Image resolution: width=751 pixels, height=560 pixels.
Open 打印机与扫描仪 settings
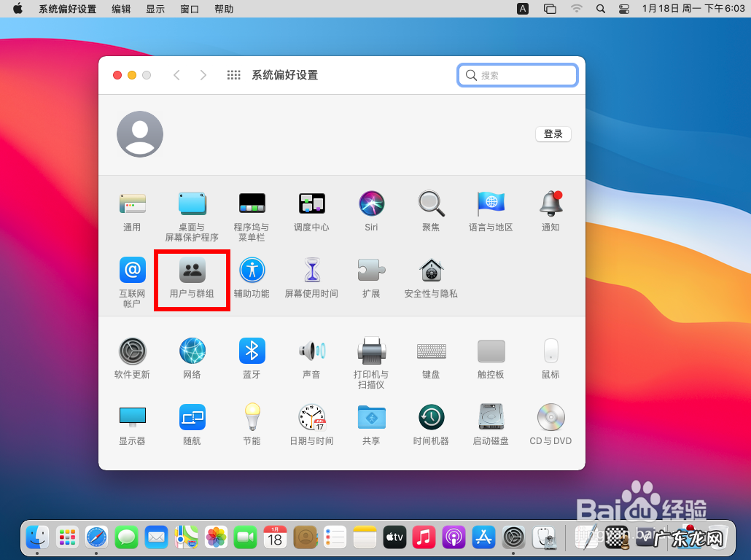371,351
